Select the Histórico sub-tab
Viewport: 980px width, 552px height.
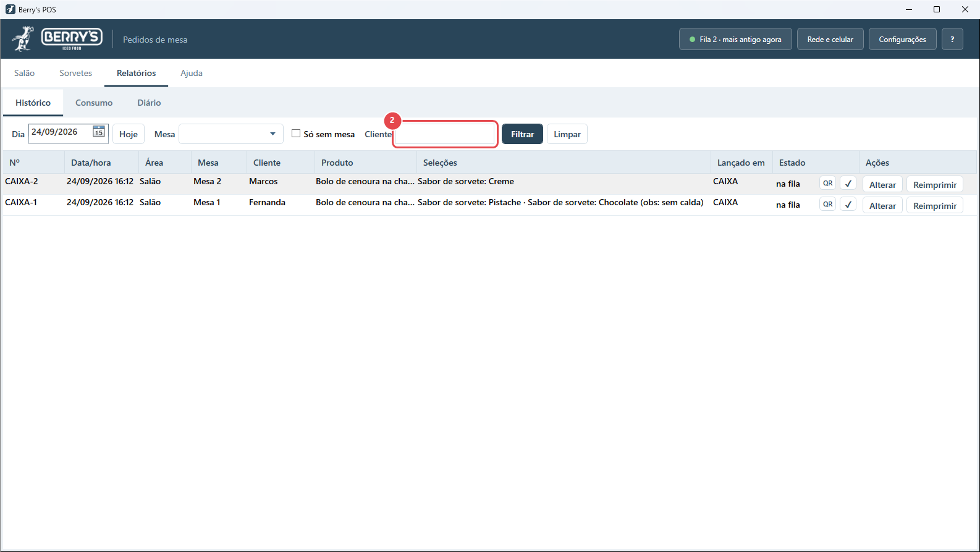pyautogui.click(x=33, y=103)
